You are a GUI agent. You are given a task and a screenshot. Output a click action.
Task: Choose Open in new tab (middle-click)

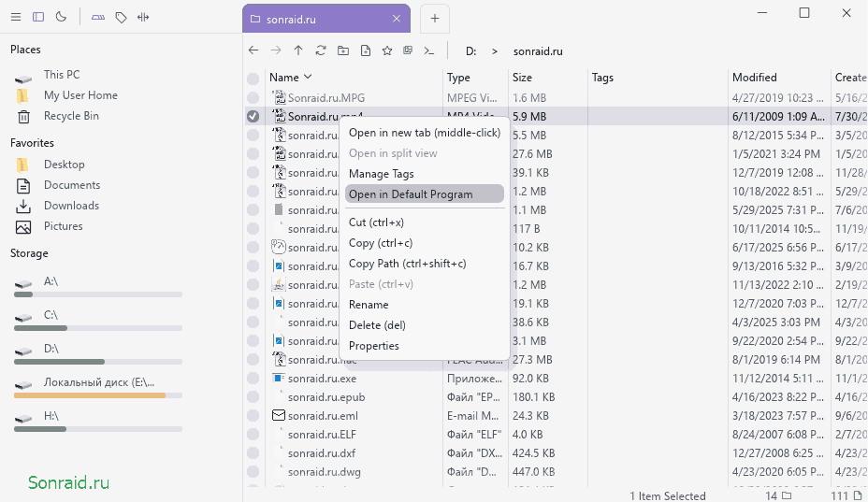tap(424, 133)
